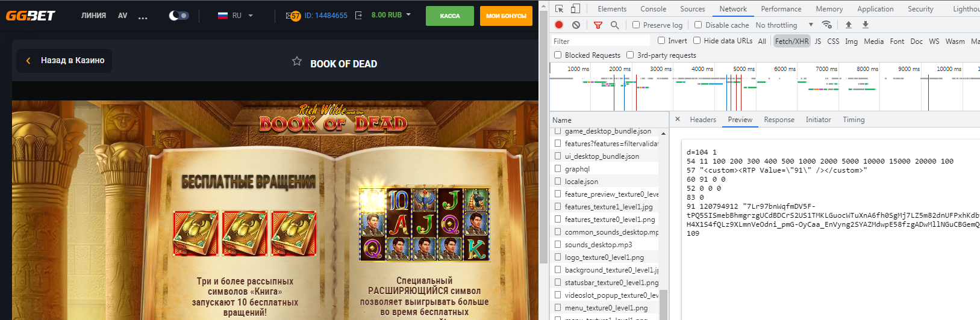Add Book of Dead to favorites star

point(297,61)
